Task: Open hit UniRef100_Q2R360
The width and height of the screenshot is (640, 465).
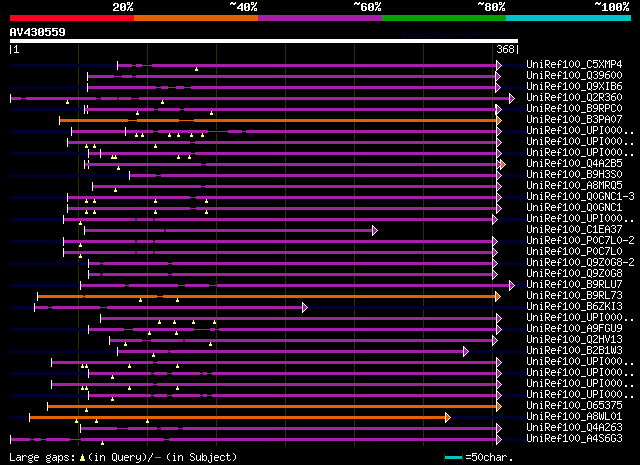Action: 574,97
